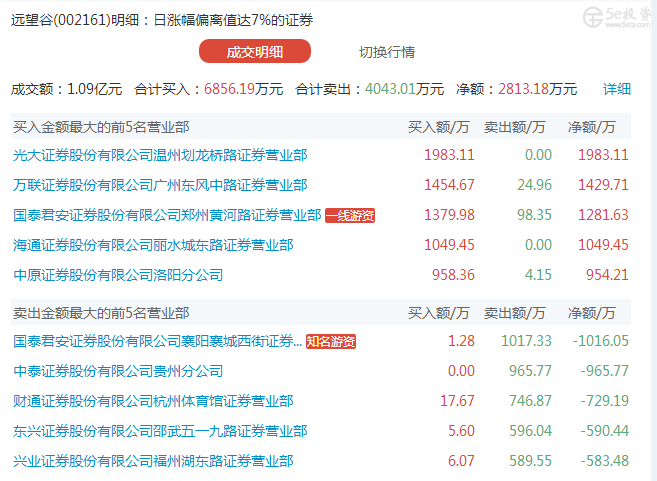Viewport: 657px width, 481px height.
Task: Click buy amount 1379.98
Action: click(x=449, y=215)
